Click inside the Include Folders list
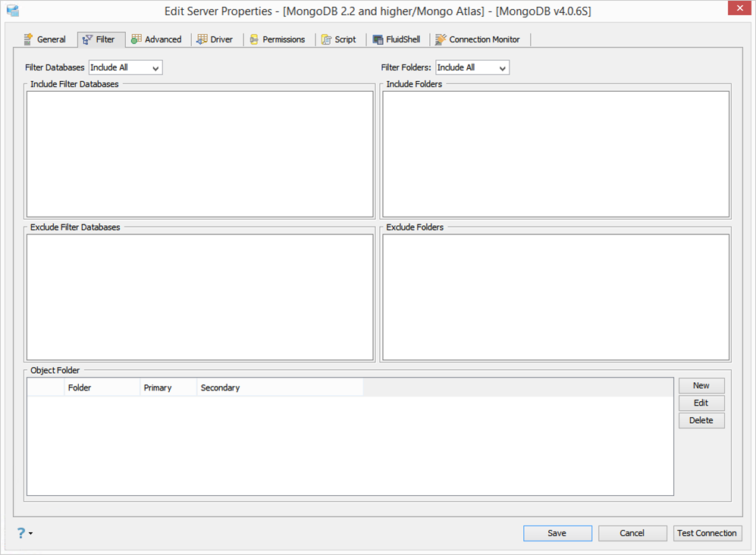Image resolution: width=756 pixels, height=555 pixels. click(556, 155)
